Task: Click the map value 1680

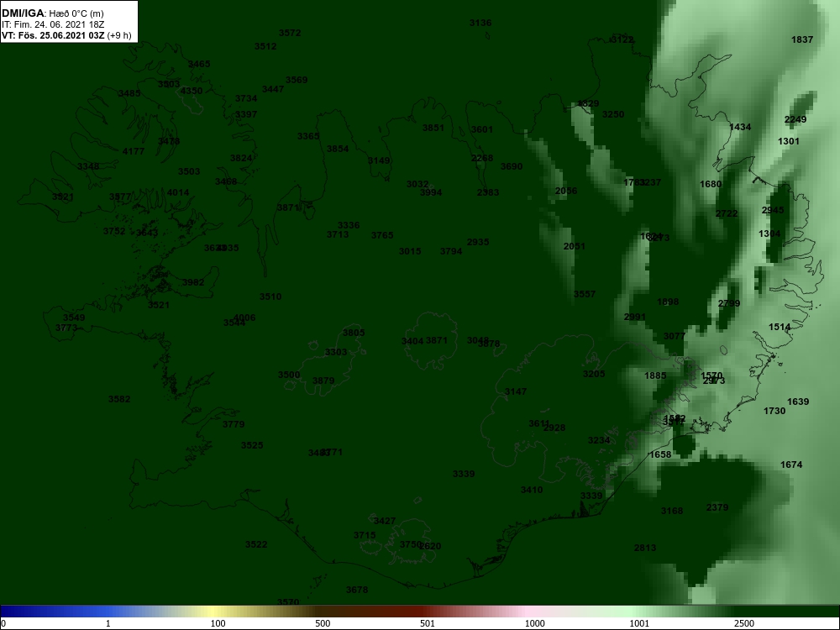Action: coord(711,184)
